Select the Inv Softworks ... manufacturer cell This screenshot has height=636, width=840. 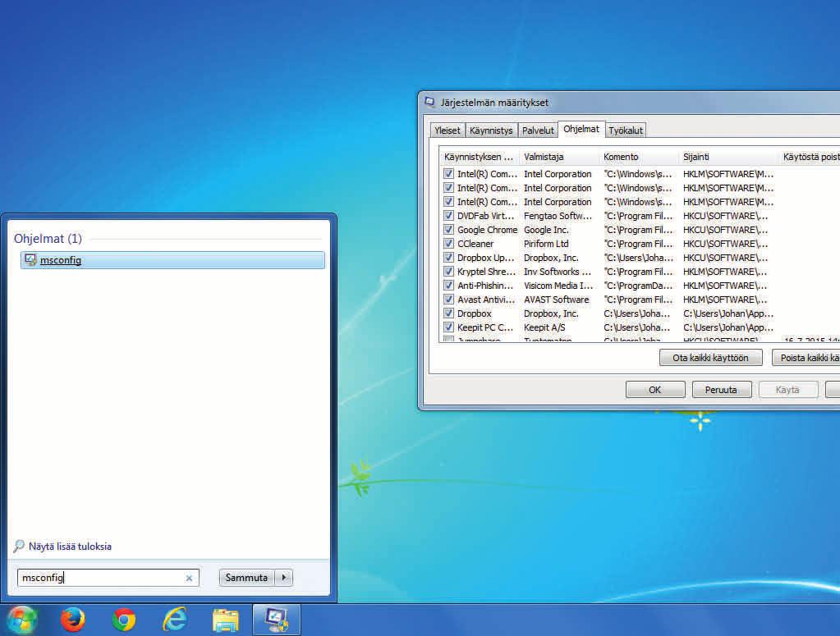(558, 272)
